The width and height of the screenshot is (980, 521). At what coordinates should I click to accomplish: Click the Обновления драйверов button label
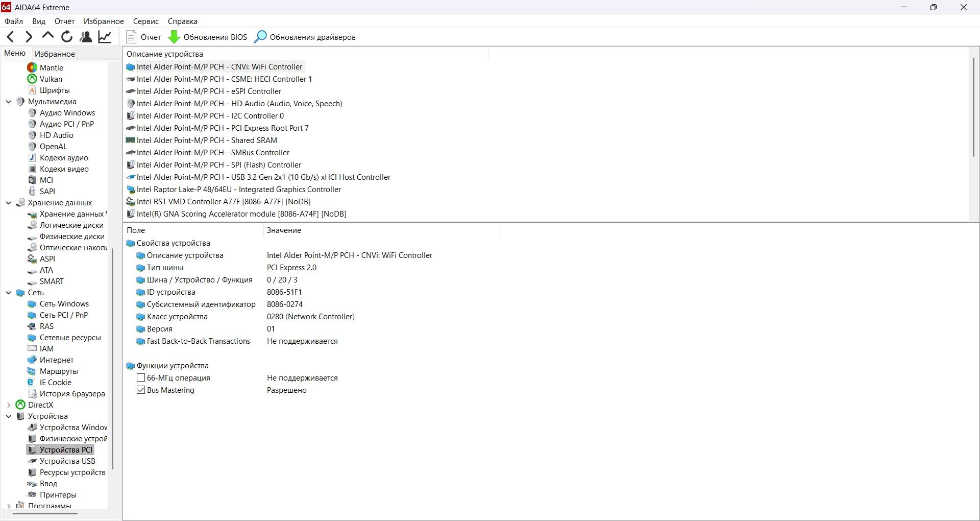tap(313, 37)
